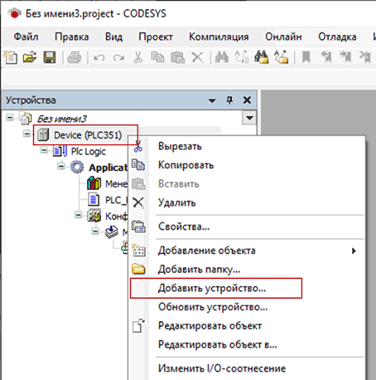Toggle bookmark with the flag icon
This screenshot has height=380, width=376.
pos(306,57)
